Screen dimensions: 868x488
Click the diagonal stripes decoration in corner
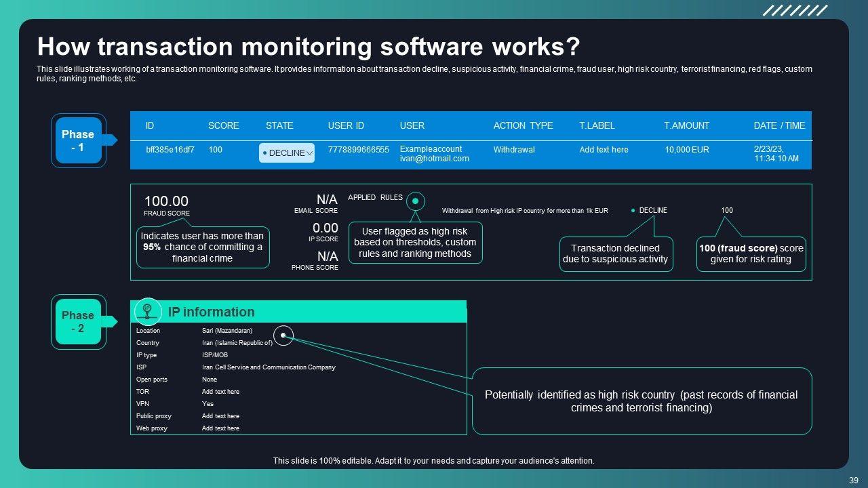pos(795,10)
